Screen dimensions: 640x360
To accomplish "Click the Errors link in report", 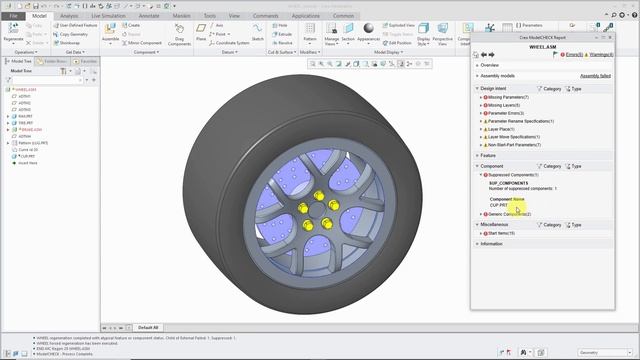I will pos(574,55).
